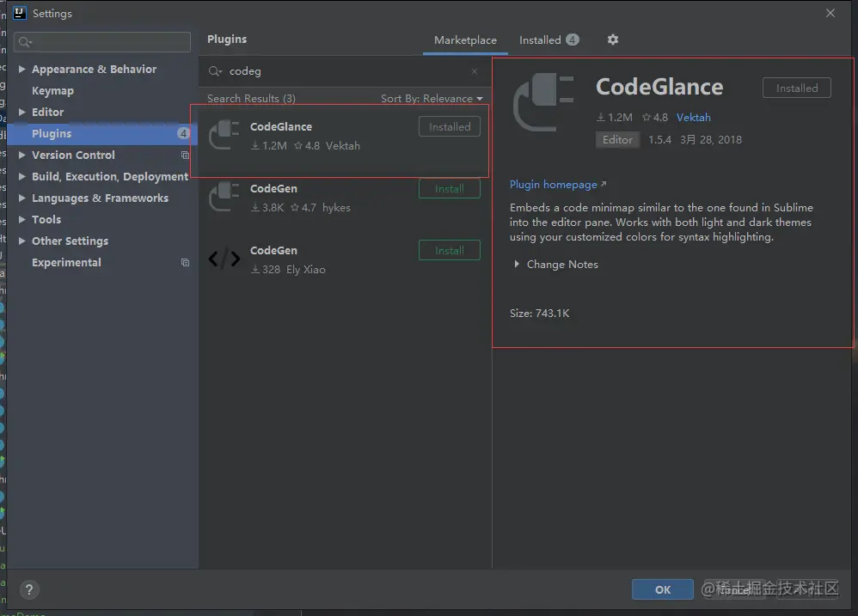Click the version 1.5.4 text

click(660, 140)
